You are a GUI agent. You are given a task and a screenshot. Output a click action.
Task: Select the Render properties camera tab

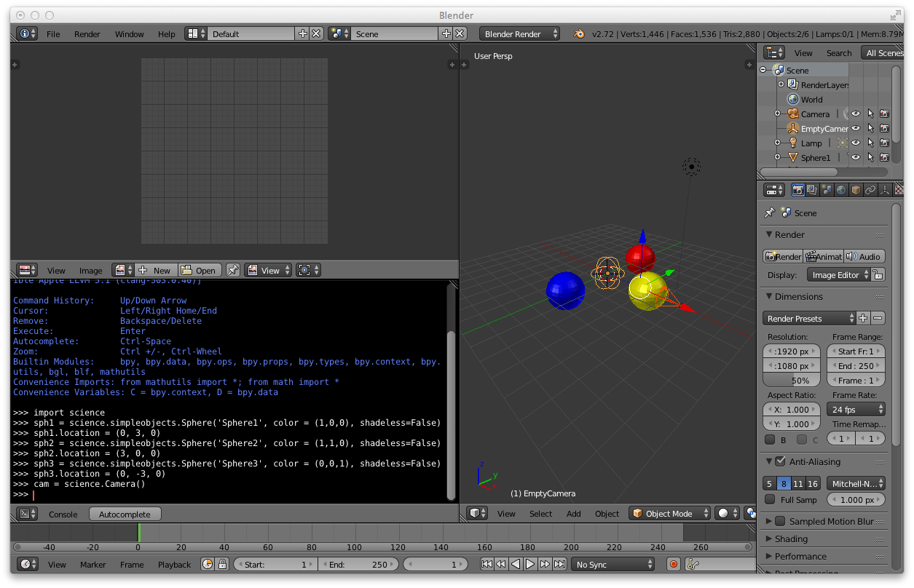(798, 190)
